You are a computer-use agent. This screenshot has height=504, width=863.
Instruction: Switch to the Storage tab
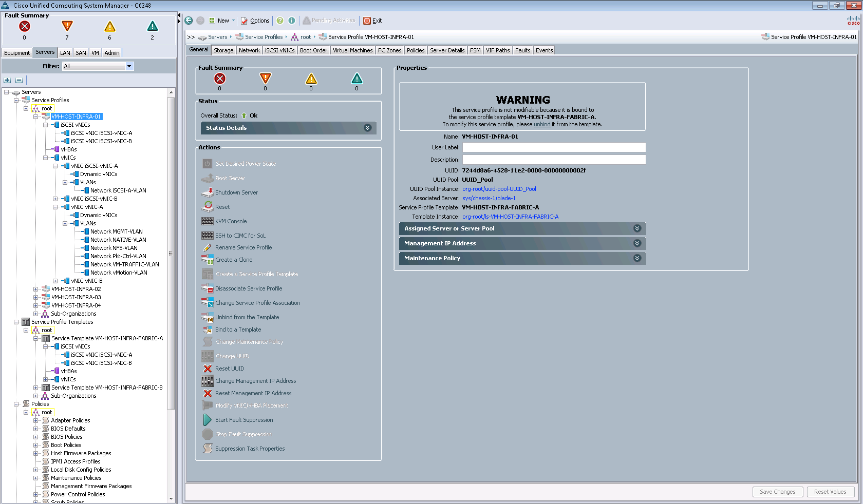point(223,50)
